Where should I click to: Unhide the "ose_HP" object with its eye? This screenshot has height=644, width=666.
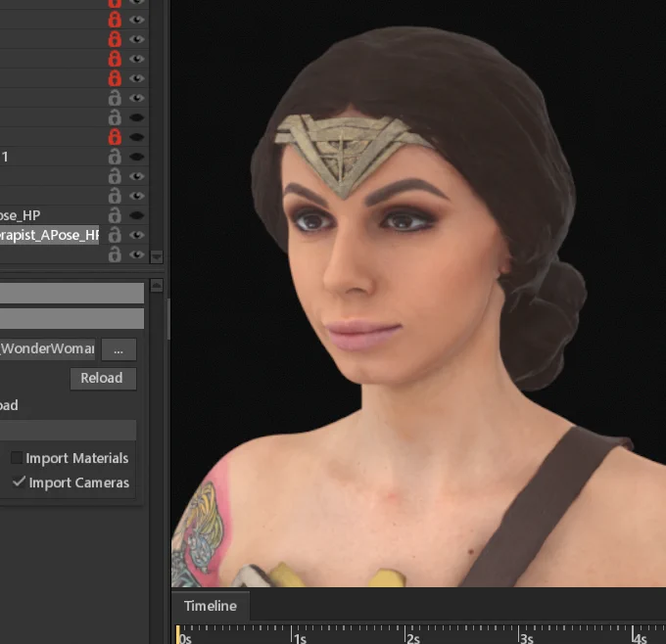(136, 215)
